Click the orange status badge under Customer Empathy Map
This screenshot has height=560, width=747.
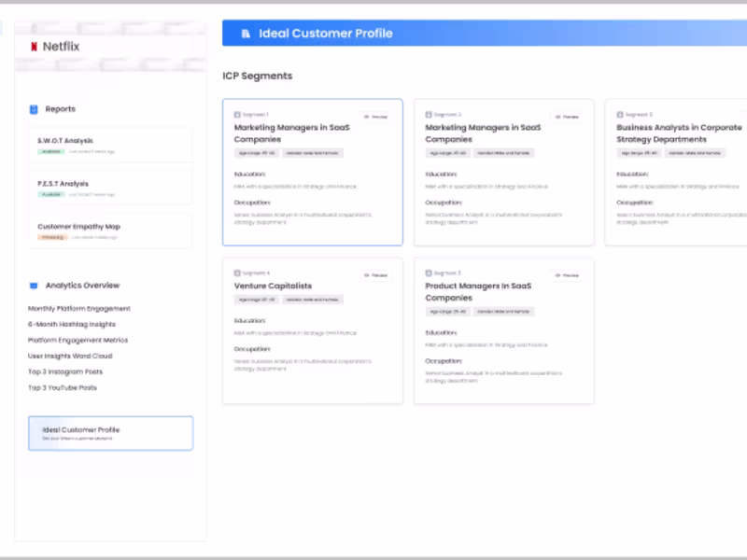coord(52,237)
